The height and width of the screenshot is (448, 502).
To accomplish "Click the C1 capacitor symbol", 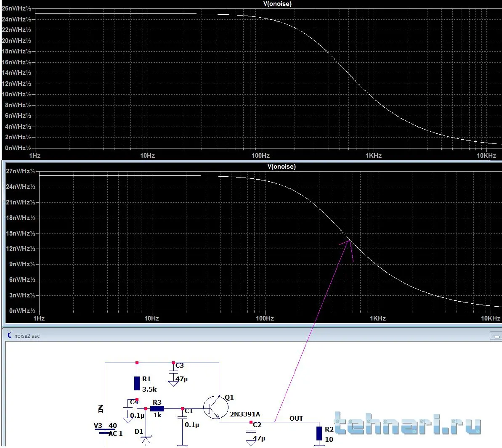I will [182, 418].
